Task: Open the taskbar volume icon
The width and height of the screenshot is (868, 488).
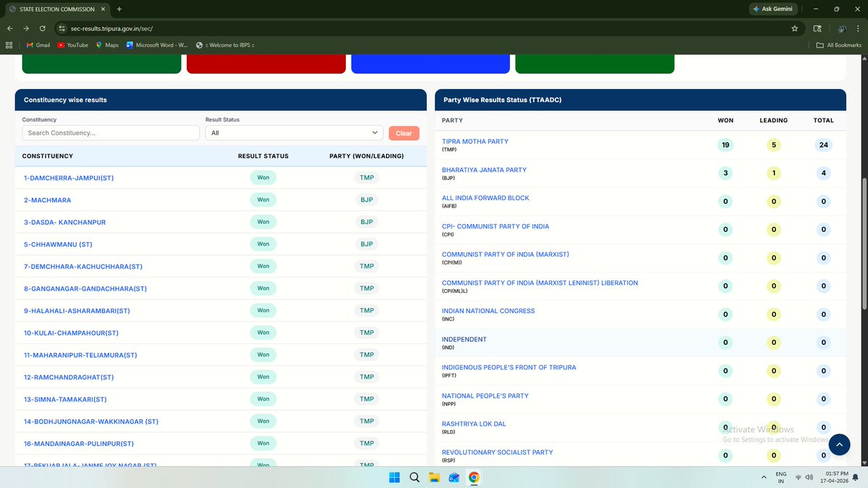Action: pos(809,477)
